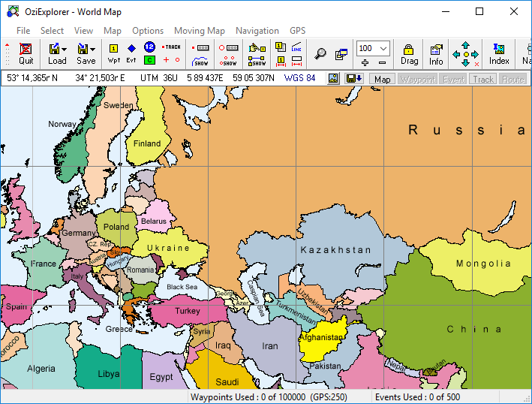This screenshot has height=404, width=532.
Task: Click the red square track control icon
Action: point(200,48)
